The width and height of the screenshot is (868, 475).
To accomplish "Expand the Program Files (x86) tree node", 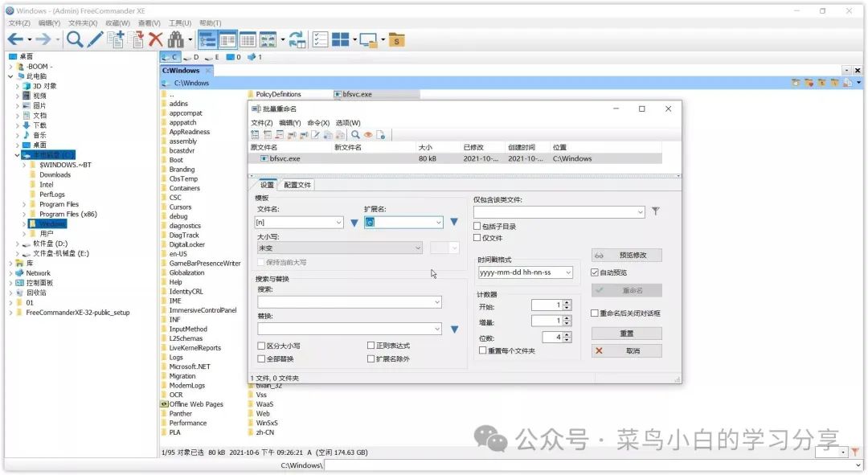I will 24,215.
